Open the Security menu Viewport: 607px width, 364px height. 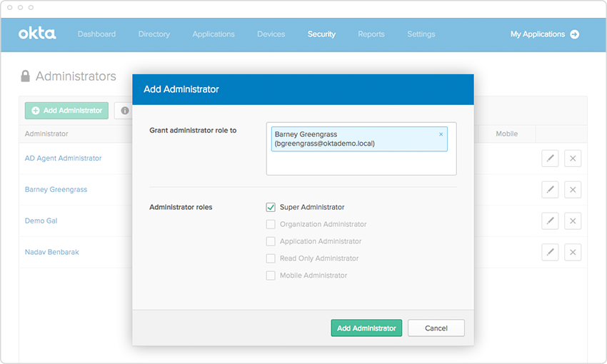321,34
